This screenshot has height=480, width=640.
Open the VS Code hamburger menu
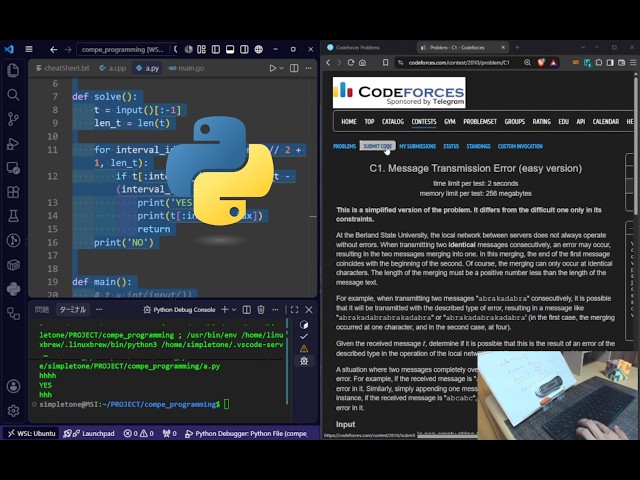[x=29, y=49]
